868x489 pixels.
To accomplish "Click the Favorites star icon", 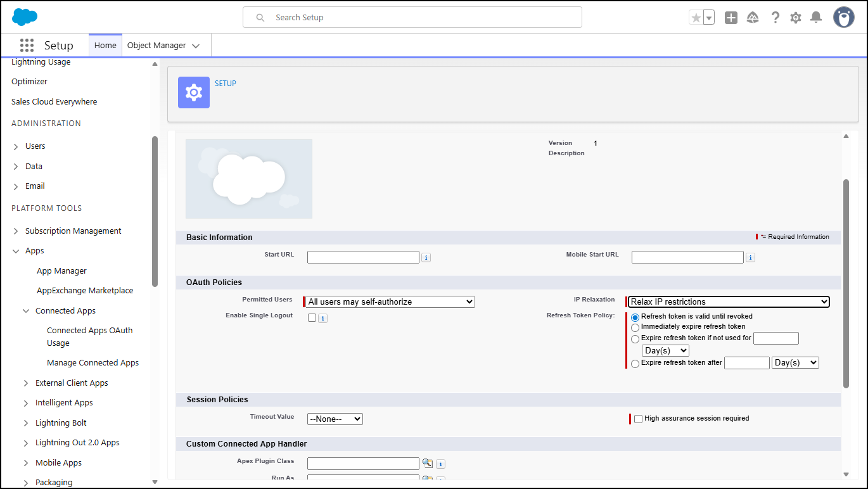I will pyautogui.click(x=696, y=18).
